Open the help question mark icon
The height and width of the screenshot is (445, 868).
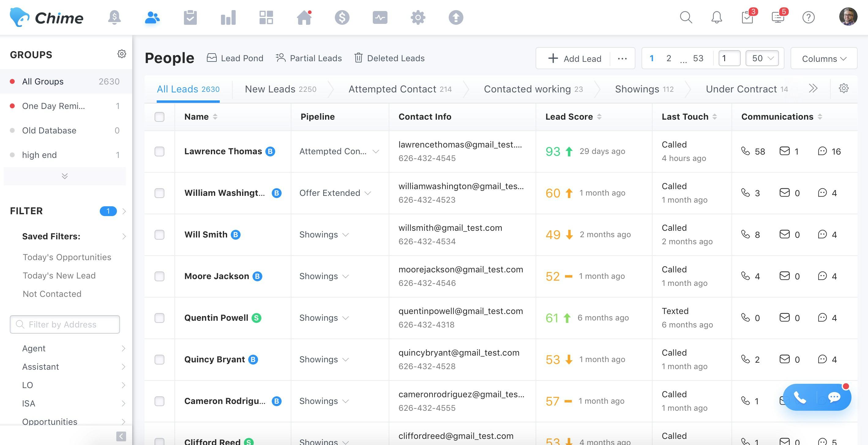coord(809,17)
